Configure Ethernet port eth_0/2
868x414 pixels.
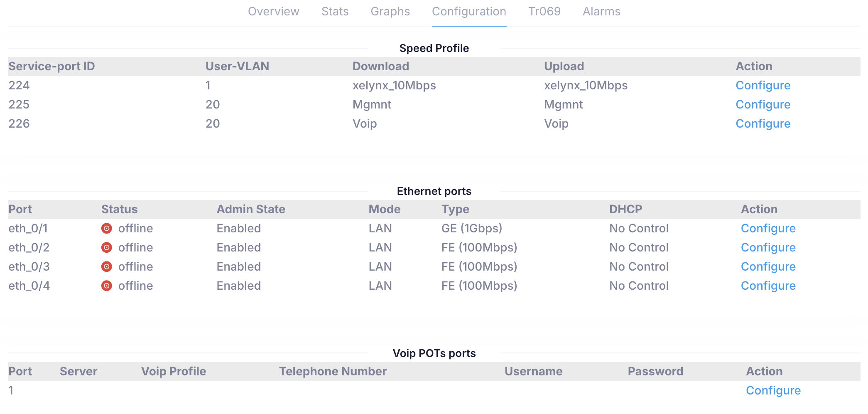point(768,247)
